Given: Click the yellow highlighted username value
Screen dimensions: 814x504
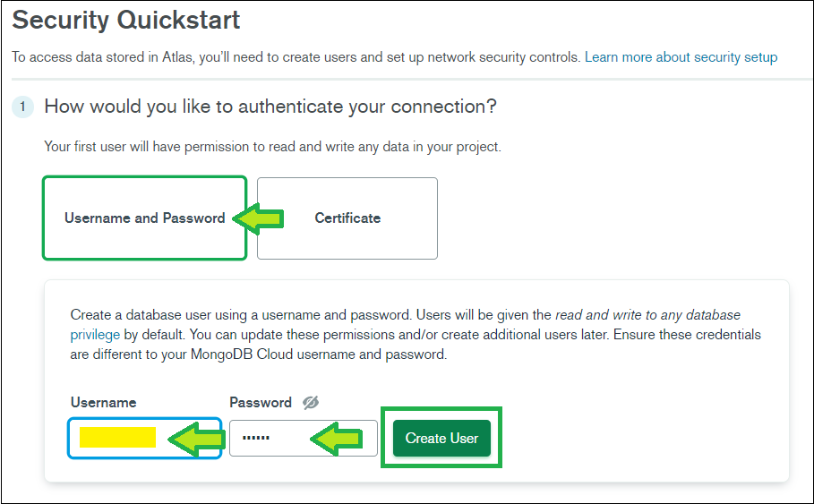Looking at the screenshot, I should (x=117, y=437).
